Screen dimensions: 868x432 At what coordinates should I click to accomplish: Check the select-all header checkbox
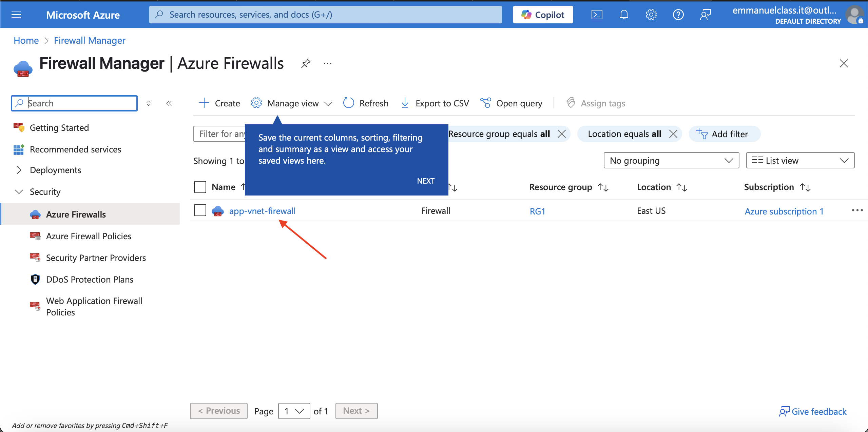point(200,187)
